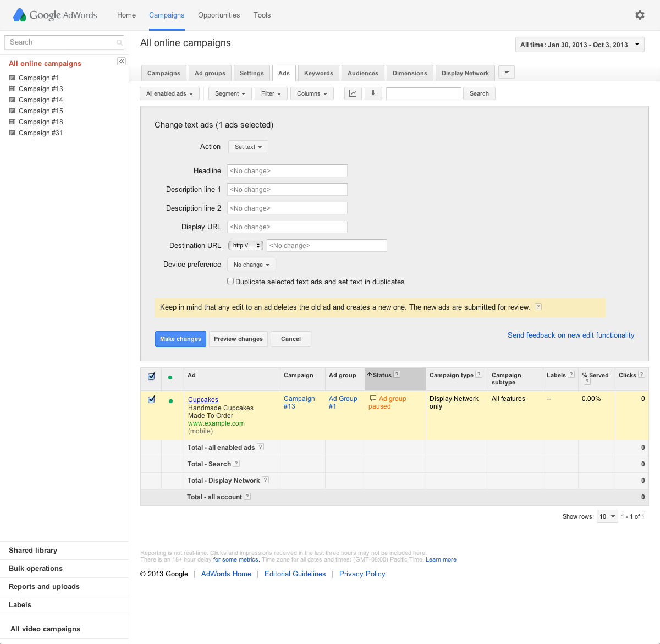
Task: Click help icon after review warning message
Action: [538, 307]
